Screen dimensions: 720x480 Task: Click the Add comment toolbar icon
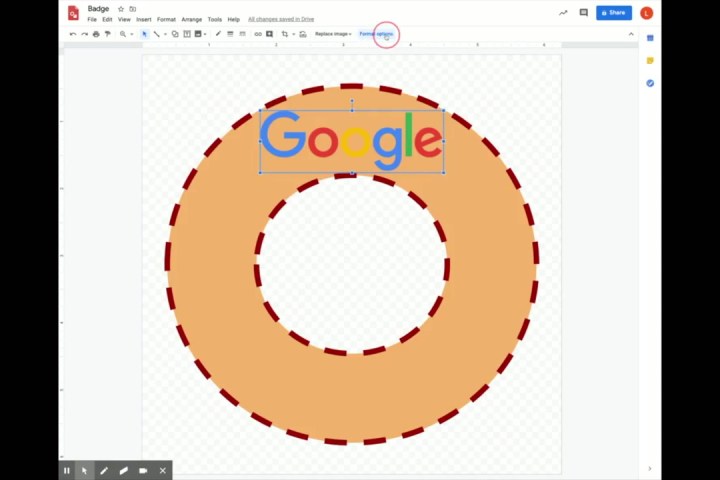coord(270,34)
